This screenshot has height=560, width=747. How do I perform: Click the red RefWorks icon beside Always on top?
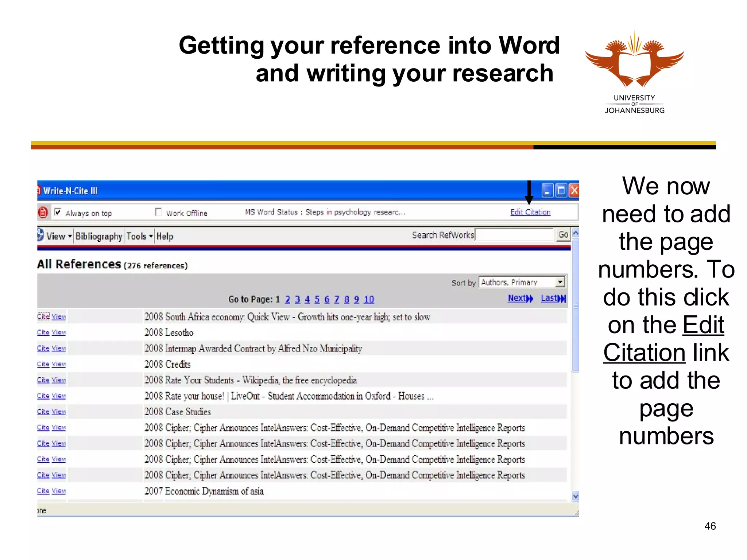coord(43,213)
